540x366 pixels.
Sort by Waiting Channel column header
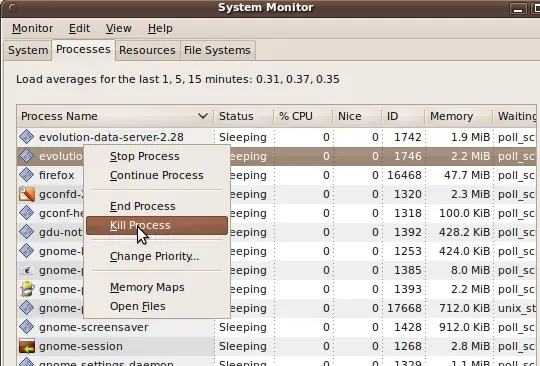click(516, 116)
